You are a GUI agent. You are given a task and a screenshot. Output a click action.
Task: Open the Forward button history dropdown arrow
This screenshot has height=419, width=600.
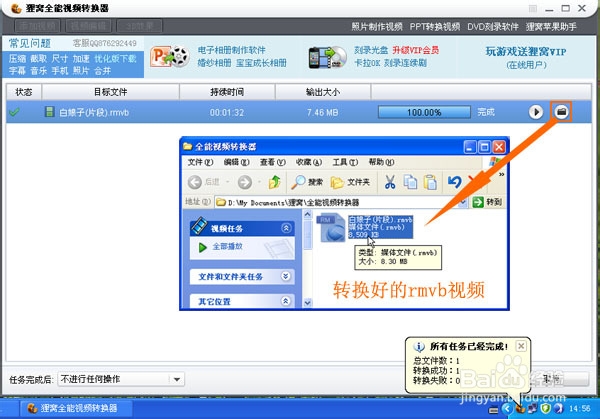tap(259, 182)
